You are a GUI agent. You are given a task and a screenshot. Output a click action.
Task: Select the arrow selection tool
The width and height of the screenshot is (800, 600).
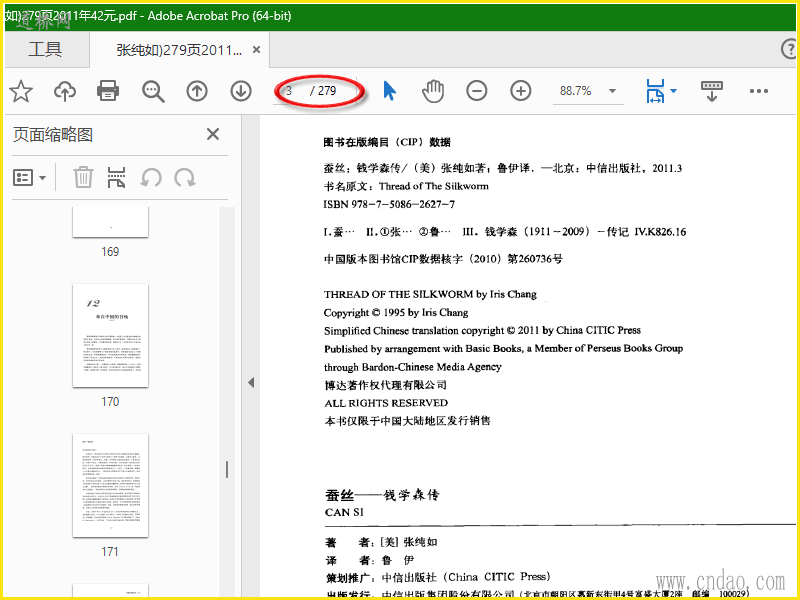(x=389, y=91)
